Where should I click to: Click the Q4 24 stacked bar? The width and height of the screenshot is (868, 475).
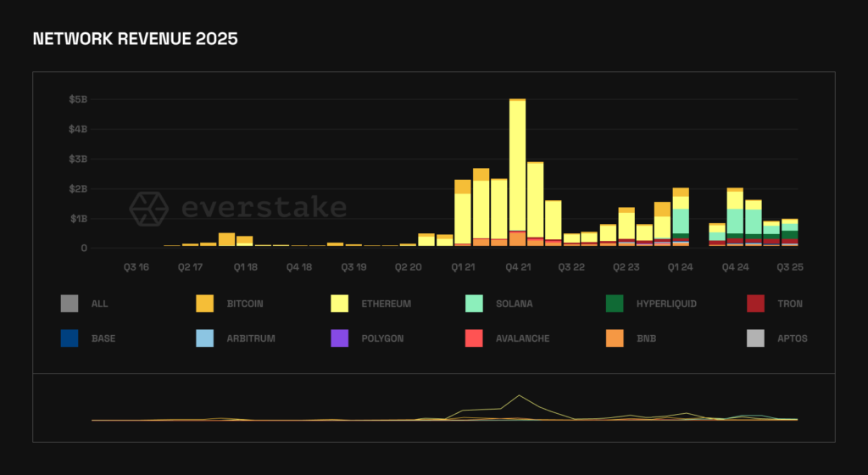tap(735, 216)
